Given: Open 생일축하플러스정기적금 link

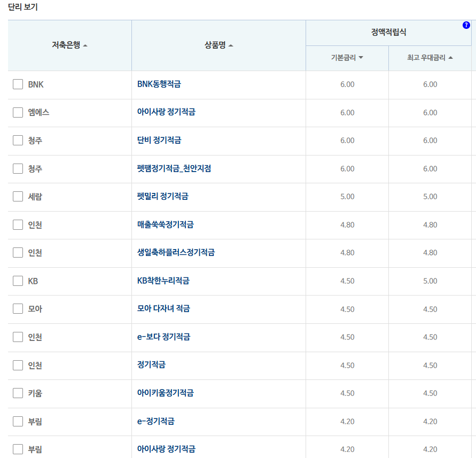Looking at the screenshot, I should coord(176,253).
